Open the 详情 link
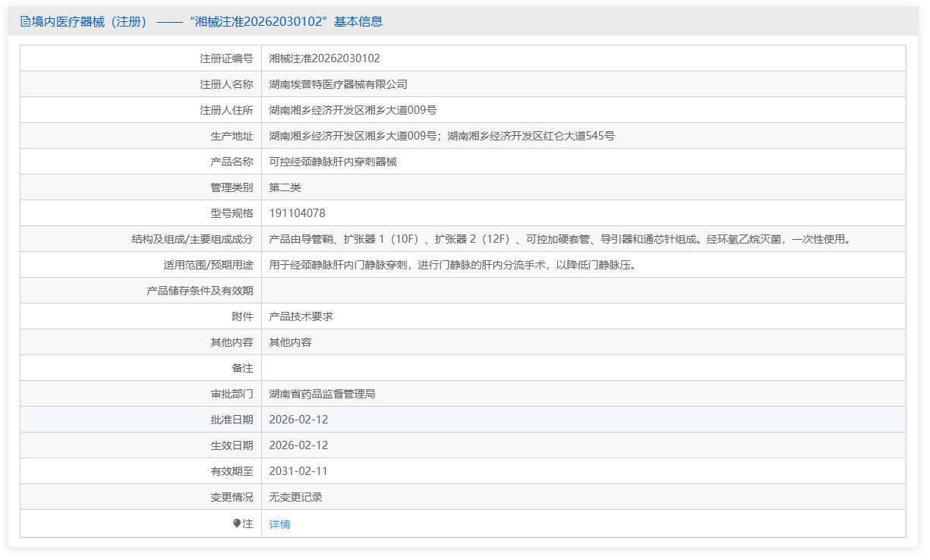The image size is (930, 560). pyautogui.click(x=279, y=524)
